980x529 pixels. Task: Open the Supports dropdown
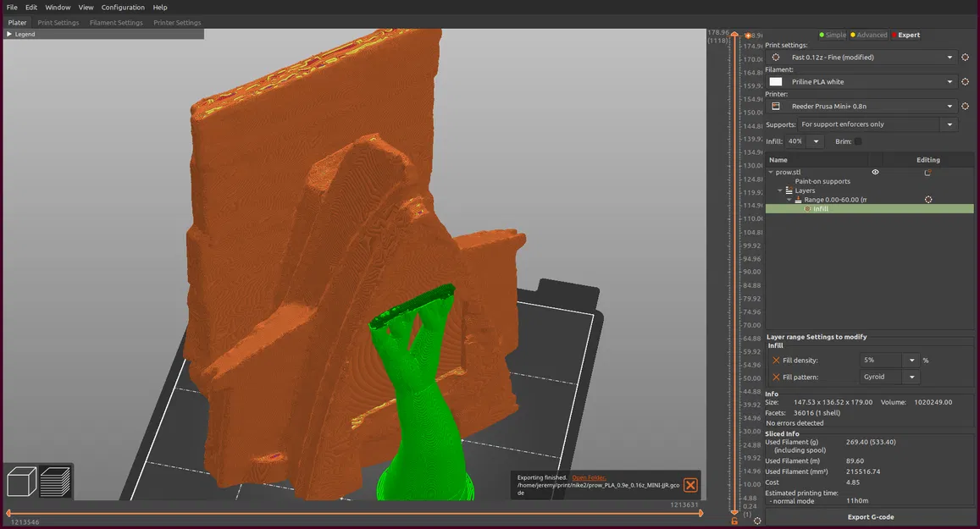[950, 124]
